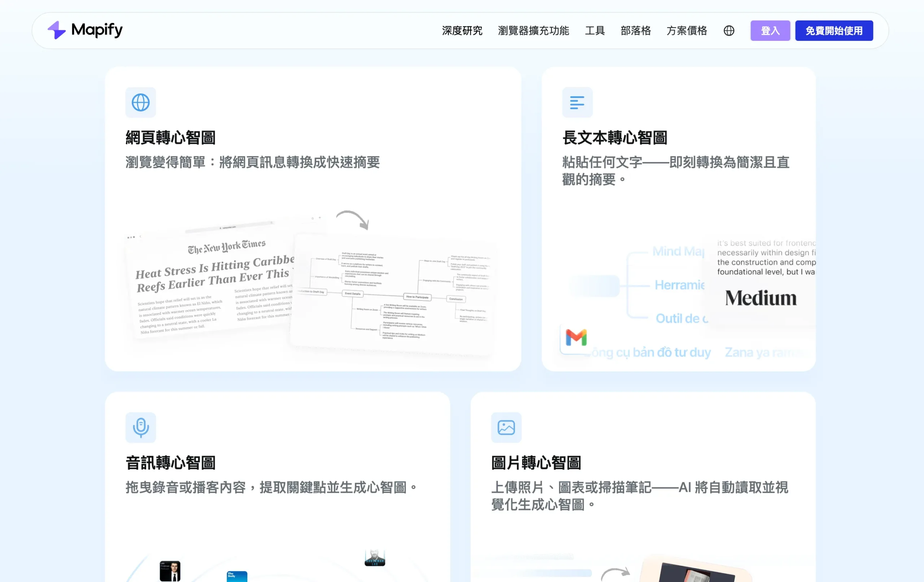Click the Medium logo in the long-text card
Image resolution: width=924 pixels, height=582 pixels.
click(760, 297)
